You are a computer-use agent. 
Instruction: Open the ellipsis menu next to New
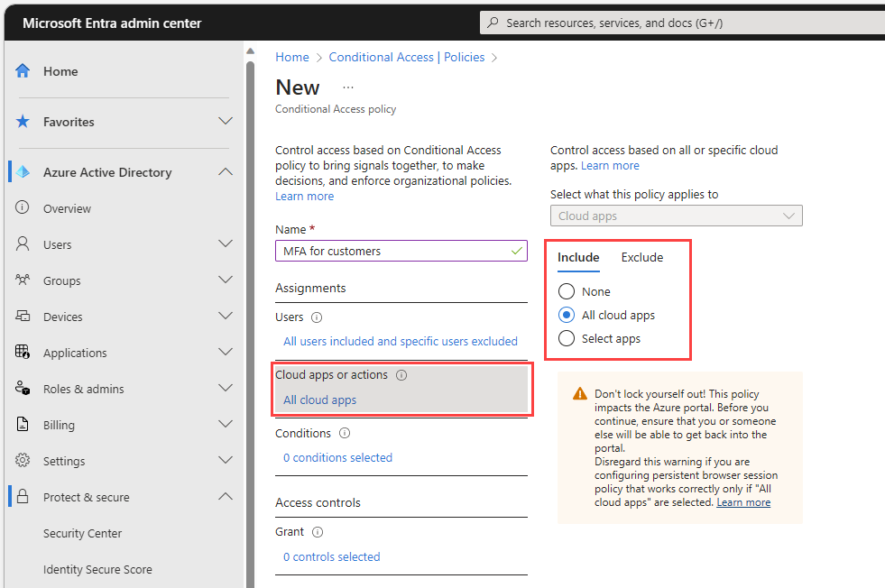348,87
